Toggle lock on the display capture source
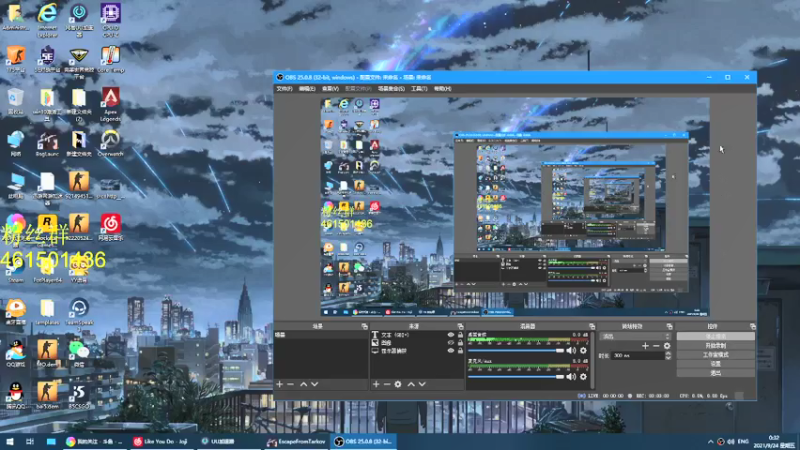The width and height of the screenshot is (800, 450). click(460, 351)
